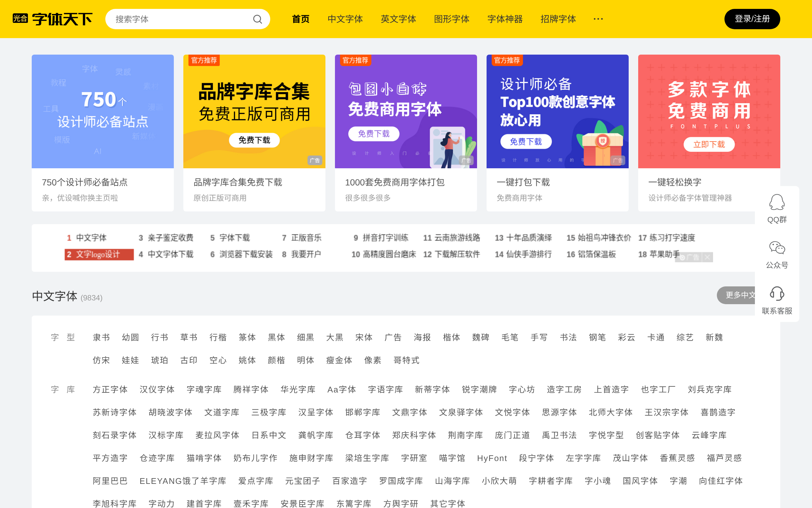Open the more menu ellipsis
This screenshot has height=508, width=812.
(598, 19)
